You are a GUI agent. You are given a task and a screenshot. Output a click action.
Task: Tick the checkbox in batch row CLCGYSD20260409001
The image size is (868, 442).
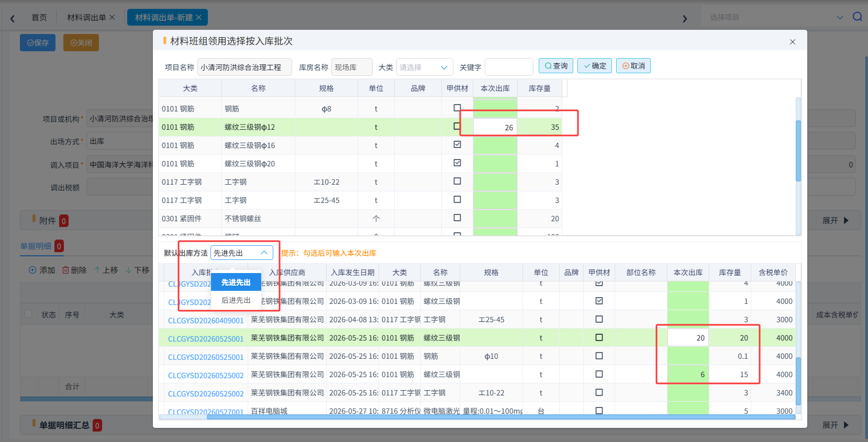(x=599, y=319)
